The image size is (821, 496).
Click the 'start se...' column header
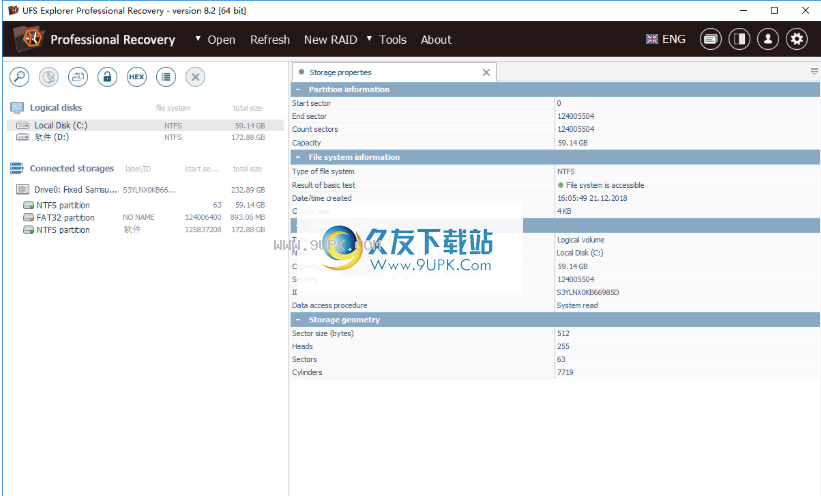202,169
